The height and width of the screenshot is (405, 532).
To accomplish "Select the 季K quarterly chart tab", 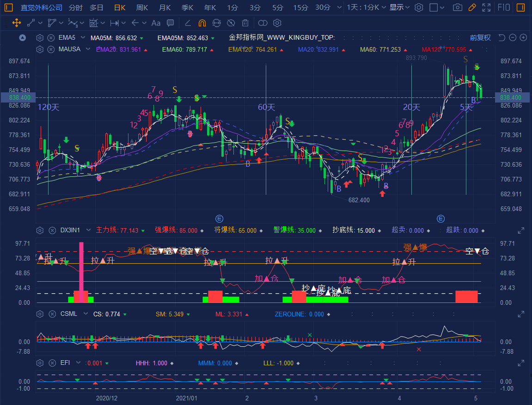I will (x=187, y=7).
